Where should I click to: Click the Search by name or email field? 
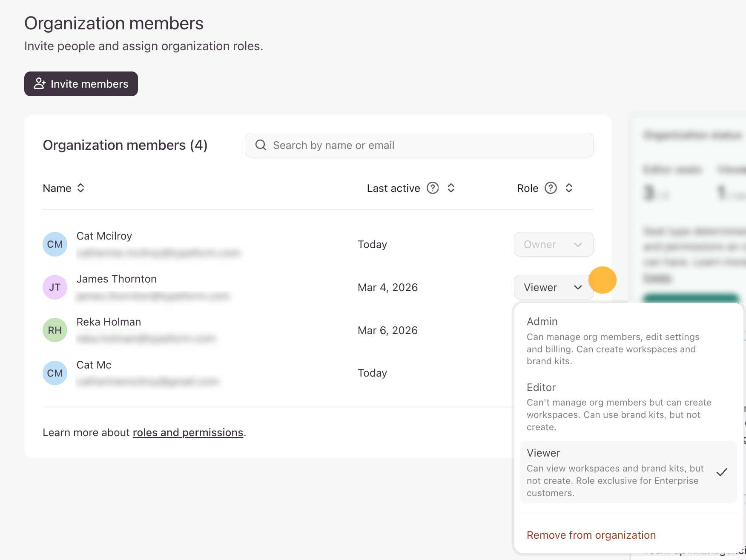(419, 145)
